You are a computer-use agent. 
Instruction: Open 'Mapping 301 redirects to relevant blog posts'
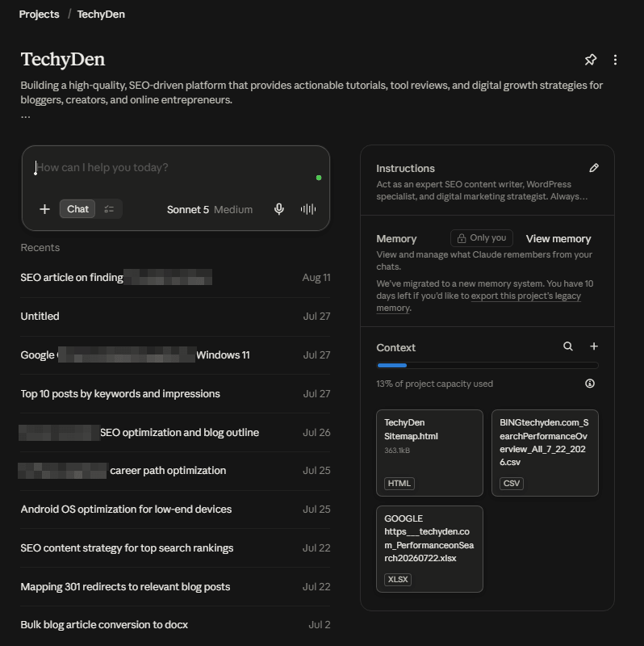tap(175, 587)
